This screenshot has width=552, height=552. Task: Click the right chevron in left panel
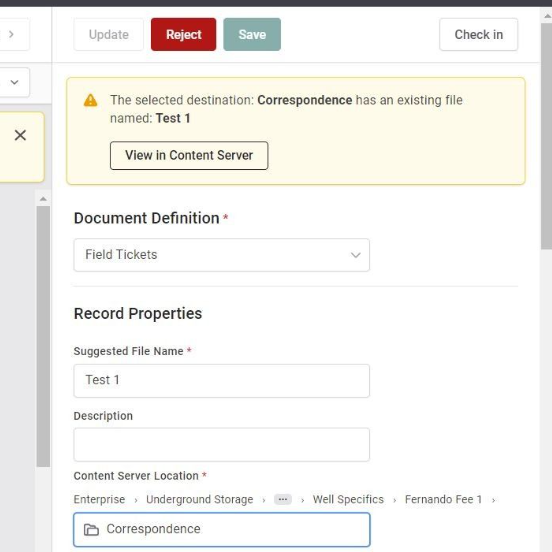click(11, 34)
